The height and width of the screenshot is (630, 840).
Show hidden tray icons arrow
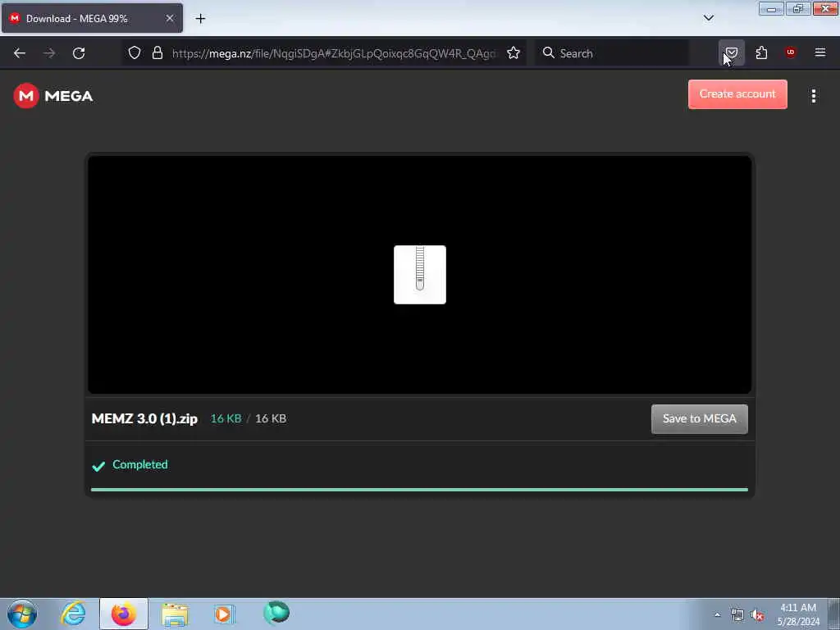pyautogui.click(x=717, y=614)
